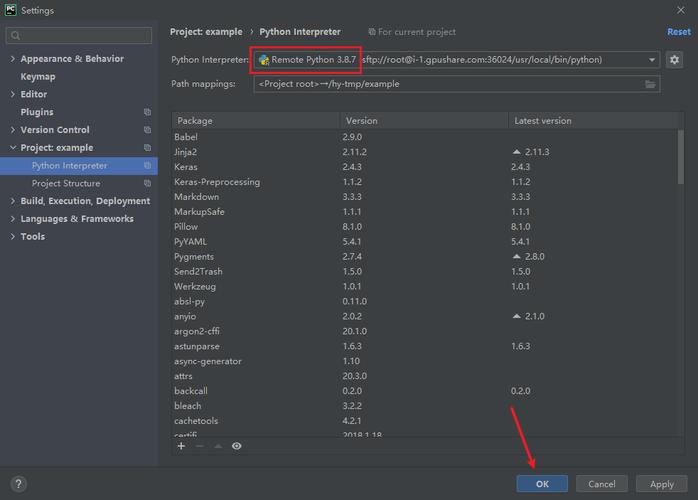Collapse the Project: example section
698x500 pixels.
pyautogui.click(x=12, y=147)
